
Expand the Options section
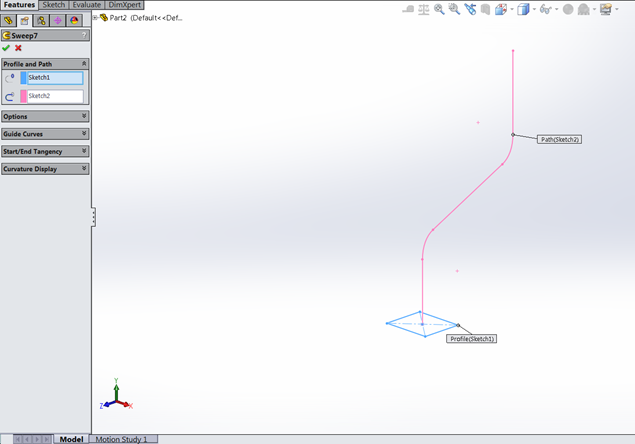coord(84,116)
